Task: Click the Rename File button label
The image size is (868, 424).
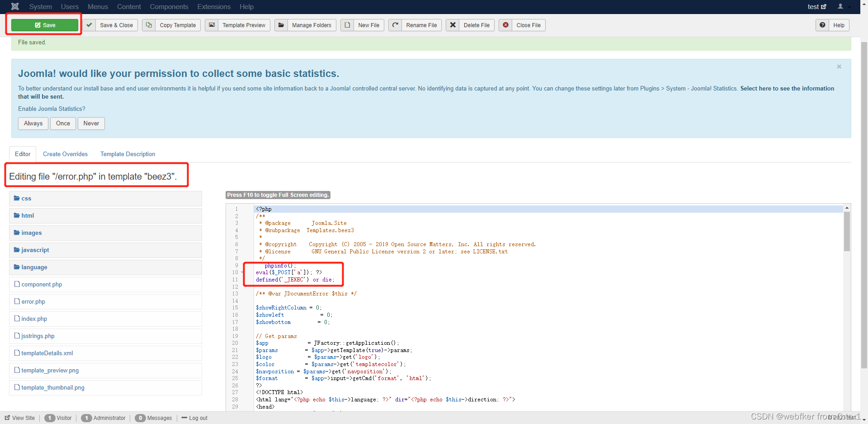Action: point(421,25)
